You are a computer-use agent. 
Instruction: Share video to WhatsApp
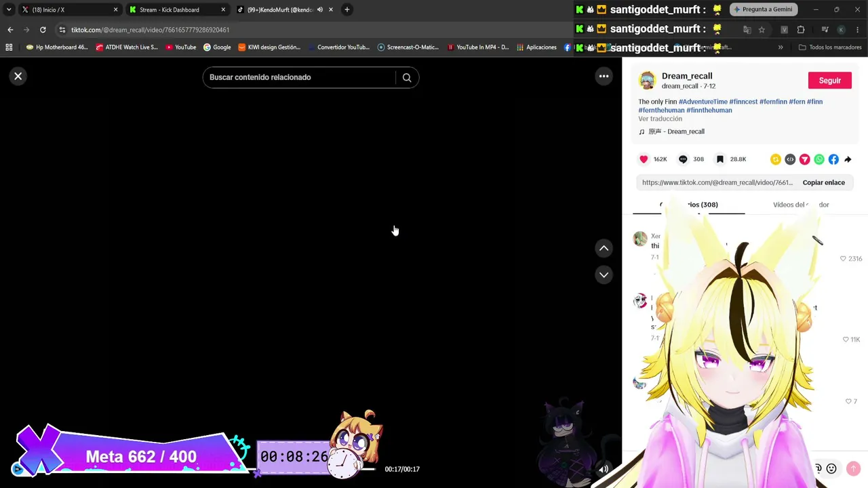coord(819,159)
